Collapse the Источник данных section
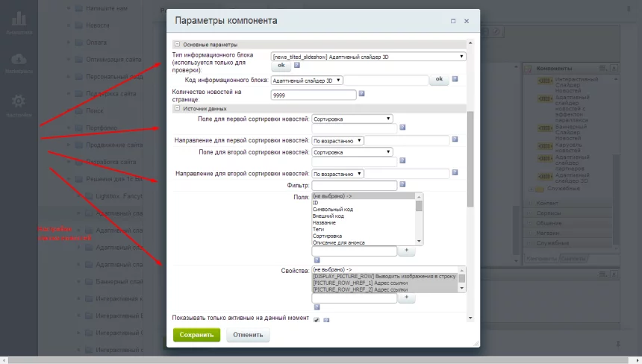Screen dimensions: 642x364 click(x=177, y=108)
